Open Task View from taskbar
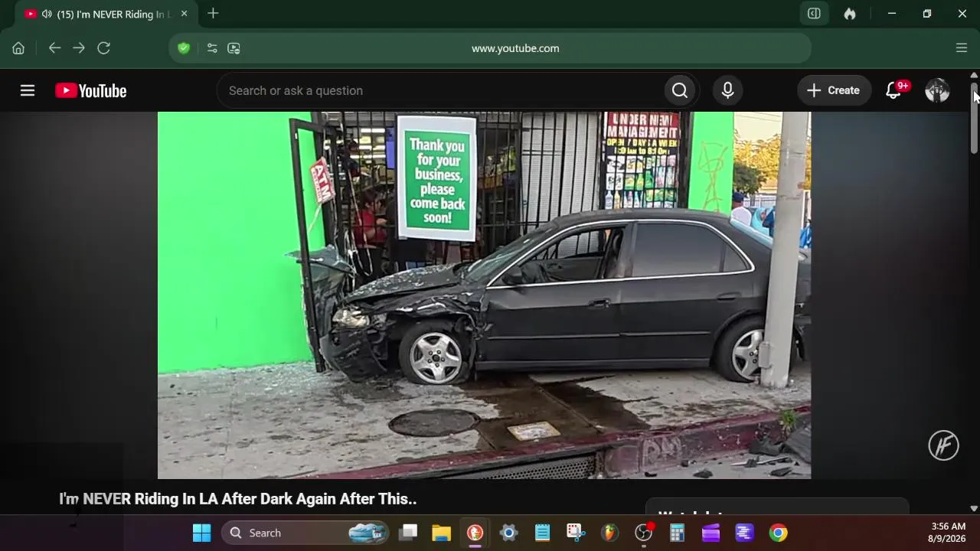 coord(408,533)
